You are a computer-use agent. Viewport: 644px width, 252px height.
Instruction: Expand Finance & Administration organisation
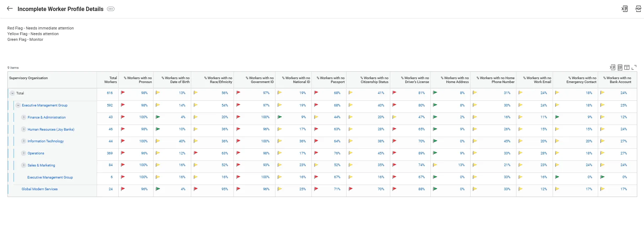(24, 117)
